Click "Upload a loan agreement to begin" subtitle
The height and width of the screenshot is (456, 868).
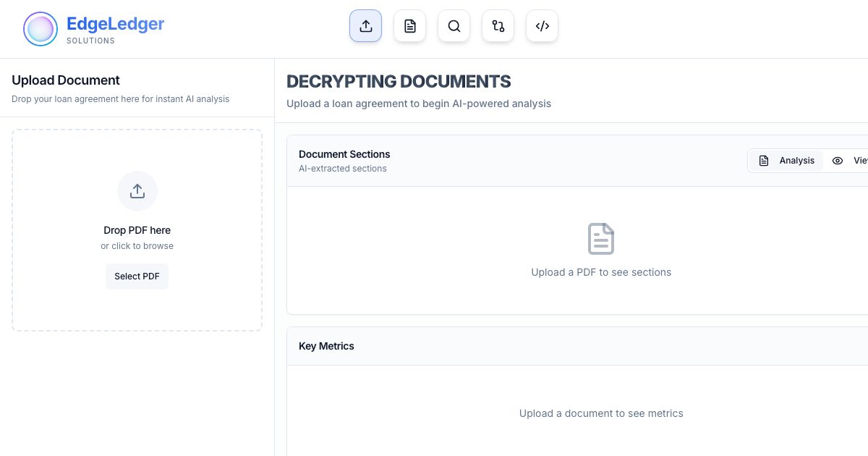[x=419, y=104]
